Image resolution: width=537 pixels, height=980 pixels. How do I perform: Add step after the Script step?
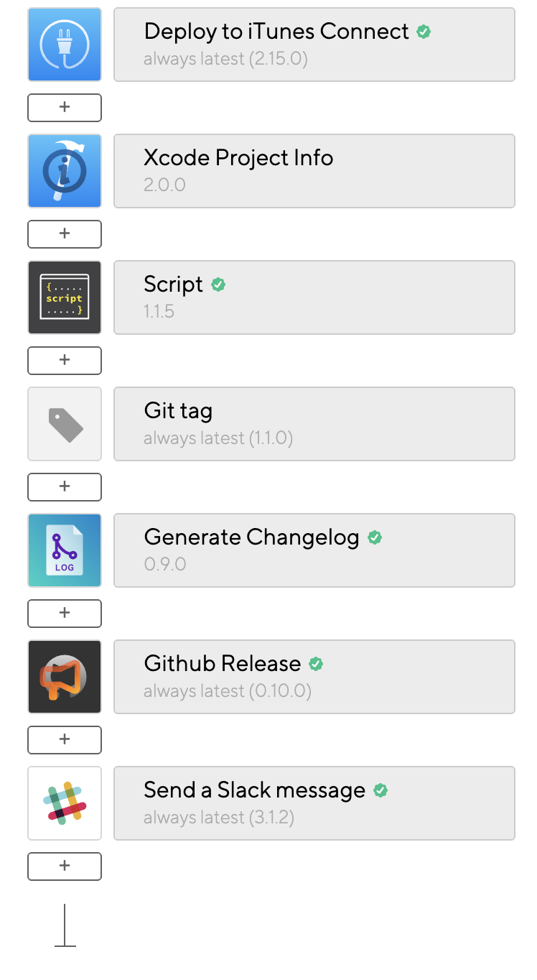tap(65, 361)
